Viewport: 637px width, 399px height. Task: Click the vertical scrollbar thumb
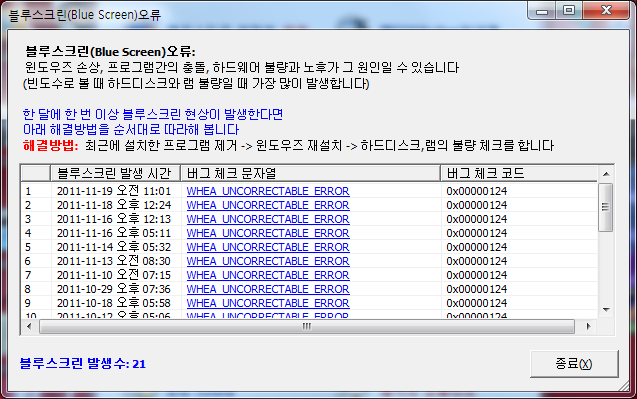606,207
